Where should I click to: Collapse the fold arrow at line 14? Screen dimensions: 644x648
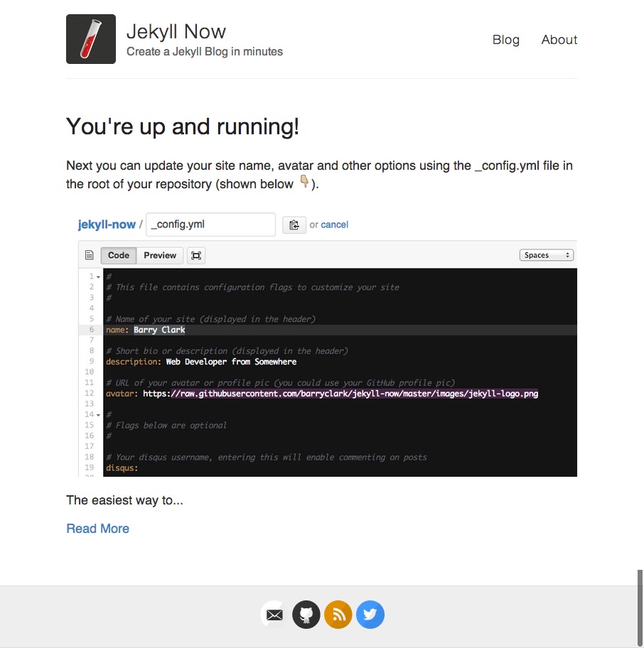(x=98, y=415)
